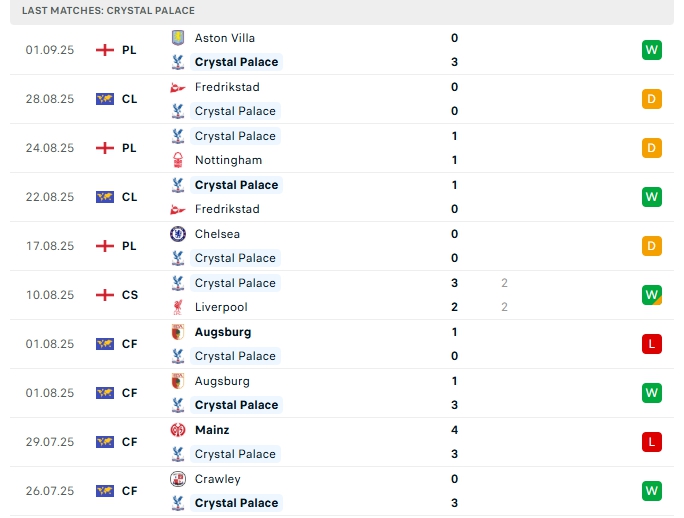
Task: Click the red L badge for Mainz match
Action: coord(652,442)
